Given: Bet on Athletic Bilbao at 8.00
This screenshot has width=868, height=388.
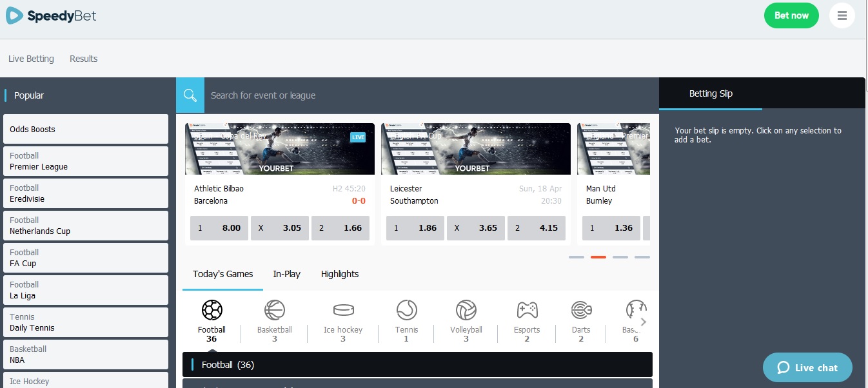Looking at the screenshot, I should pyautogui.click(x=219, y=228).
